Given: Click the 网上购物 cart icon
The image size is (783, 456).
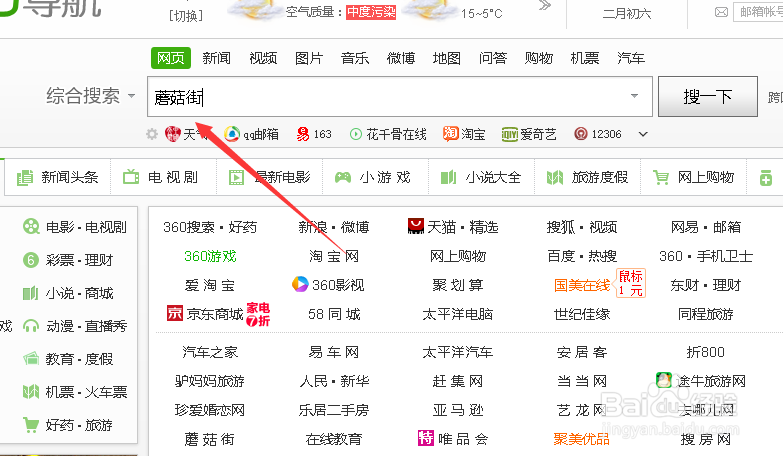Looking at the screenshot, I should coord(661,177).
